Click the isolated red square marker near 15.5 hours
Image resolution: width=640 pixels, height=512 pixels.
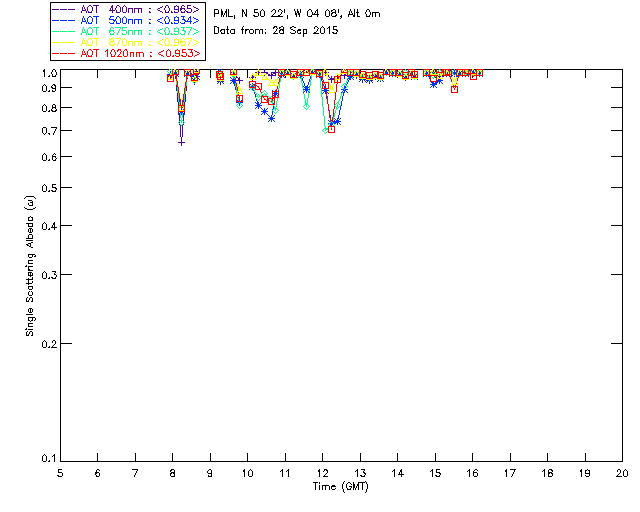[454, 89]
